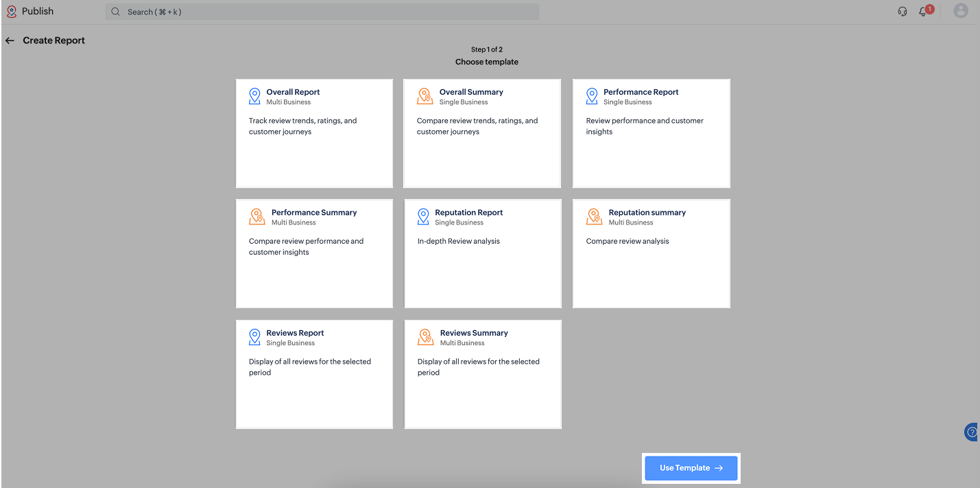
Task: Focus the Search input field
Action: point(322,12)
